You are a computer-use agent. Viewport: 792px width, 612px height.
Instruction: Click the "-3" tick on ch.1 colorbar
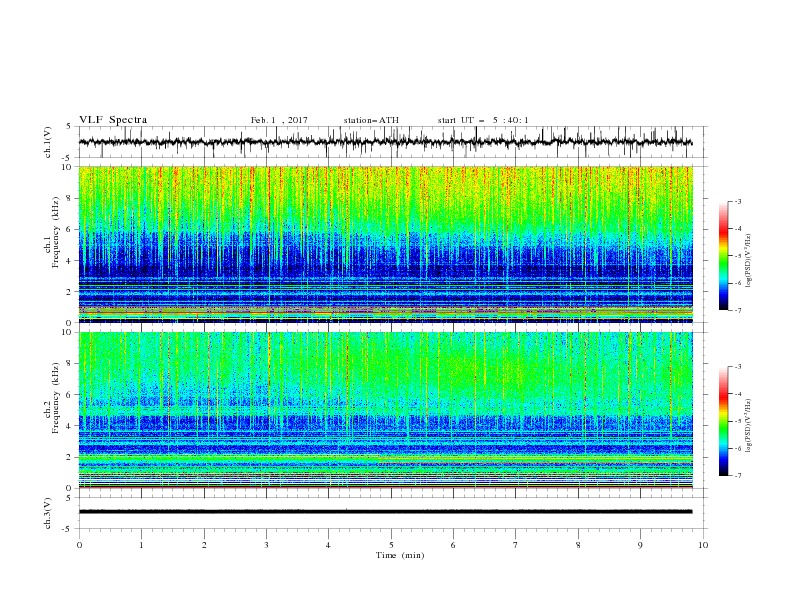[x=737, y=201]
